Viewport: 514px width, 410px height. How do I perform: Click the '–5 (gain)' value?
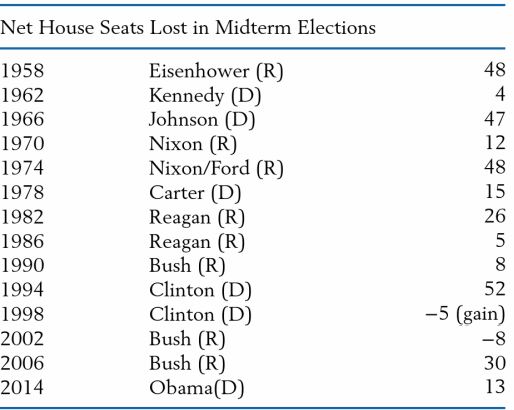(x=465, y=314)
